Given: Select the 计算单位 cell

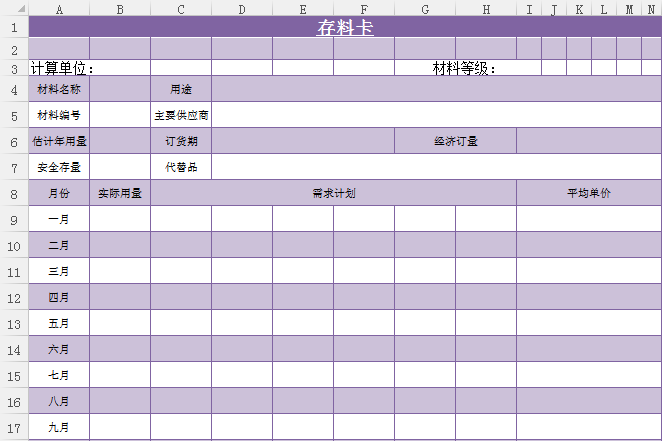Looking at the screenshot, I should [x=62, y=68].
